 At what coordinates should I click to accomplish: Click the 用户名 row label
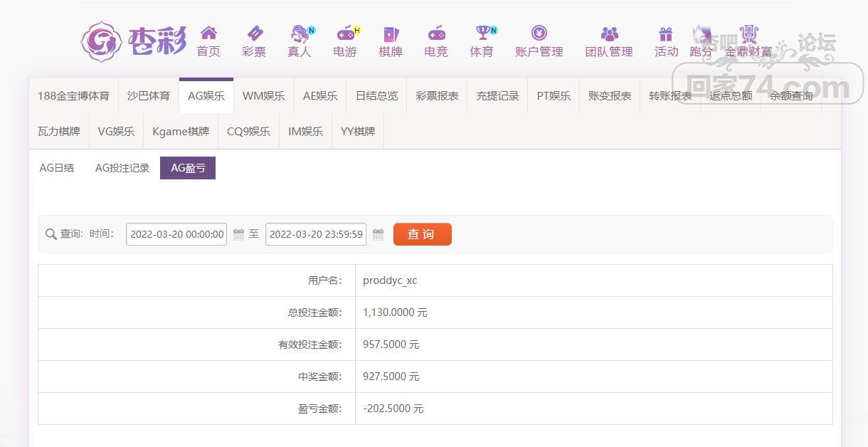click(x=325, y=280)
